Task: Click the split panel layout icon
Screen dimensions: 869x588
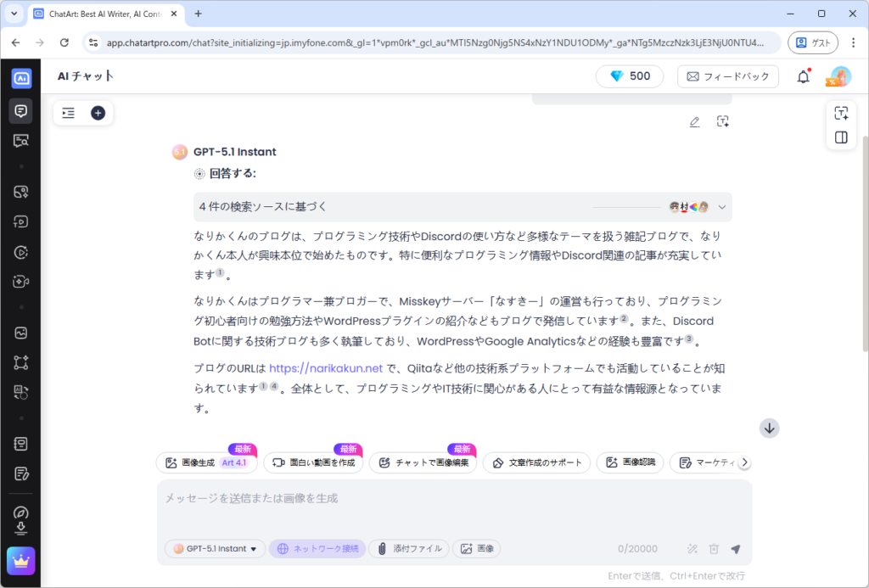Action: (x=841, y=137)
